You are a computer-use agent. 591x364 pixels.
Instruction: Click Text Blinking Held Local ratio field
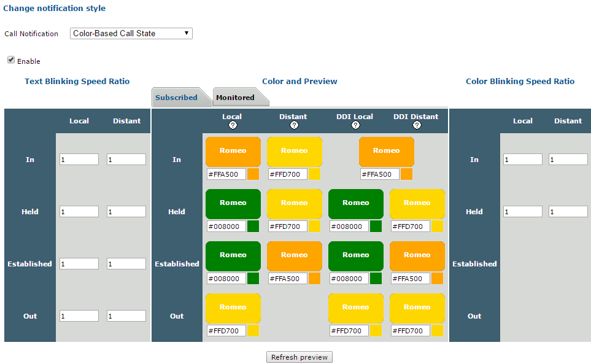pos(79,211)
